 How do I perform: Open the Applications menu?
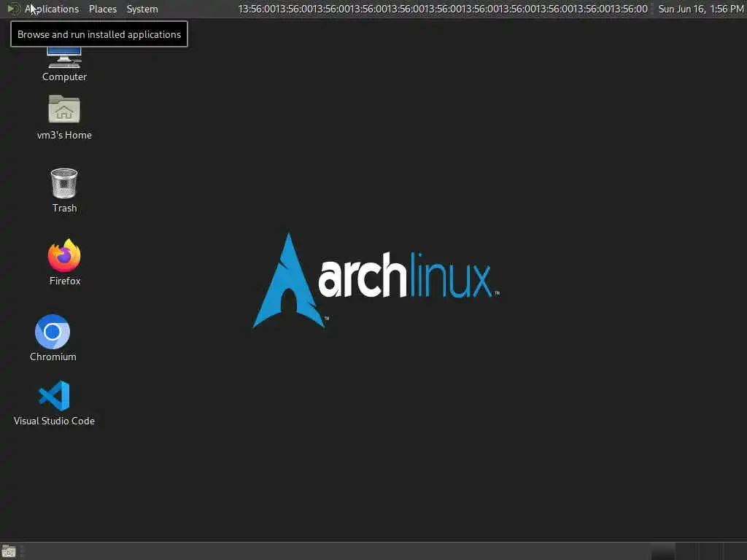coord(52,9)
